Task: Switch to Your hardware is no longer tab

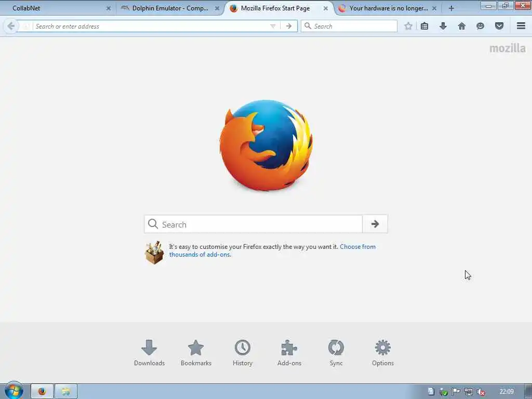Action: point(388,8)
